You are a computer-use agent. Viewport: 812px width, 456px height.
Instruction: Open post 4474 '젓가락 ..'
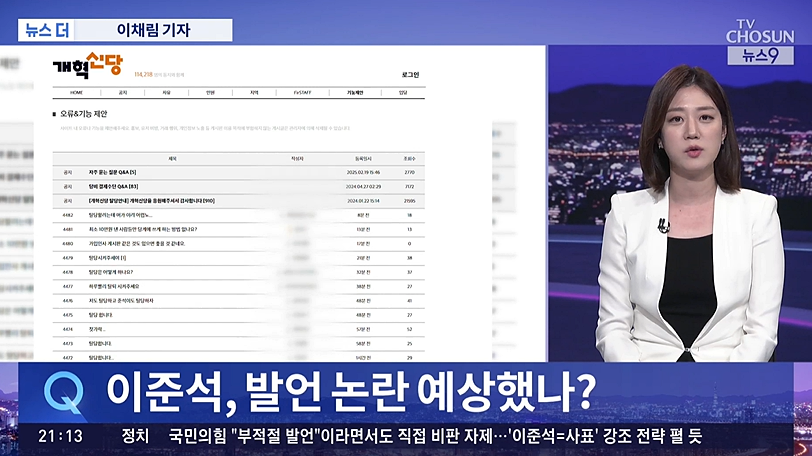click(97, 329)
